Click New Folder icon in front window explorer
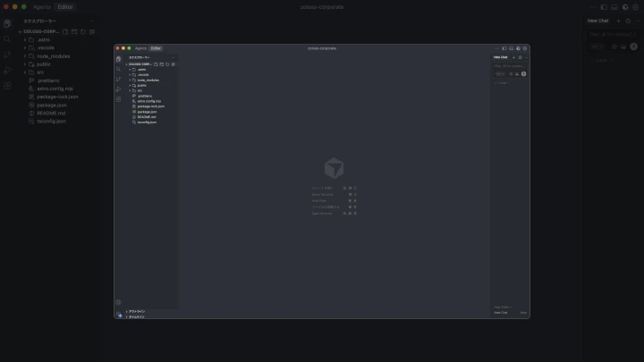The width and height of the screenshot is (644, 362). pos(161,64)
